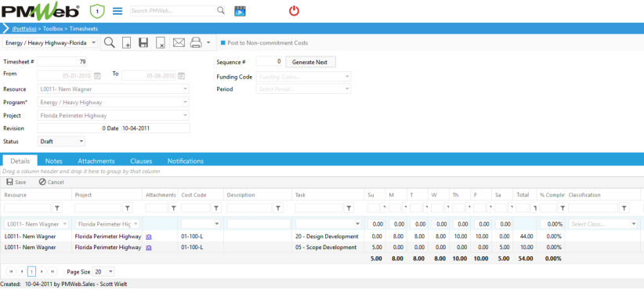Open the video clapperboard help icon

click(x=240, y=11)
